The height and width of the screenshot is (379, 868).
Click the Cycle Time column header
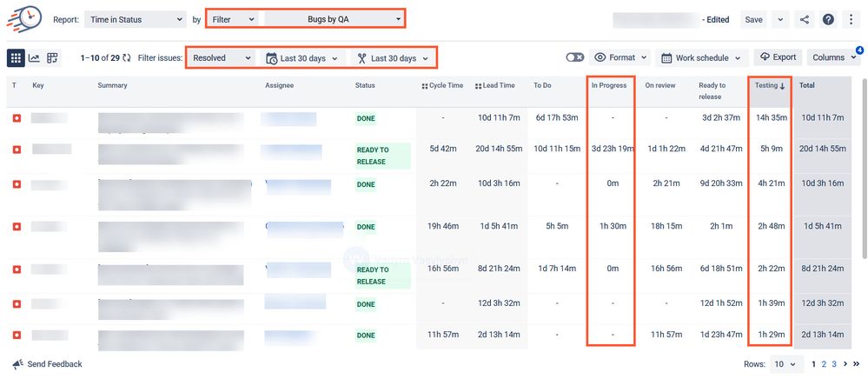(x=442, y=85)
